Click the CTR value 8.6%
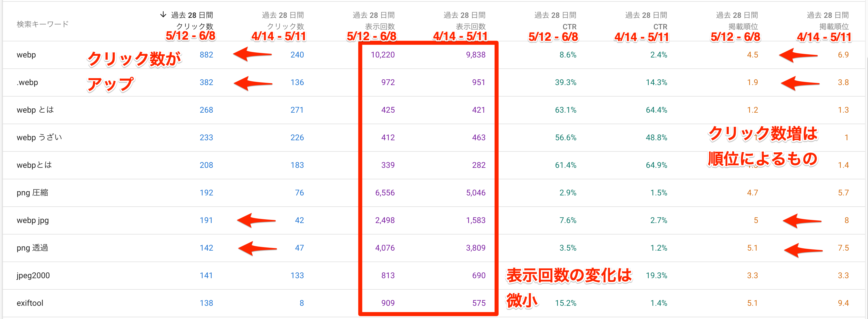Viewport: 868px width, 319px height. point(568,55)
